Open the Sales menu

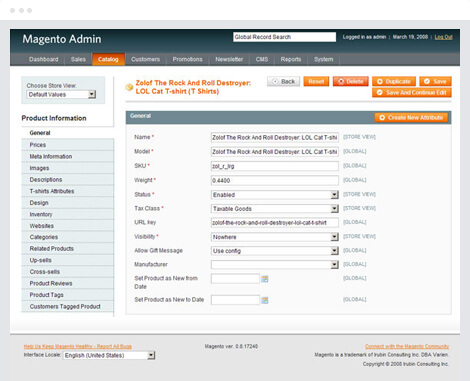tap(78, 59)
